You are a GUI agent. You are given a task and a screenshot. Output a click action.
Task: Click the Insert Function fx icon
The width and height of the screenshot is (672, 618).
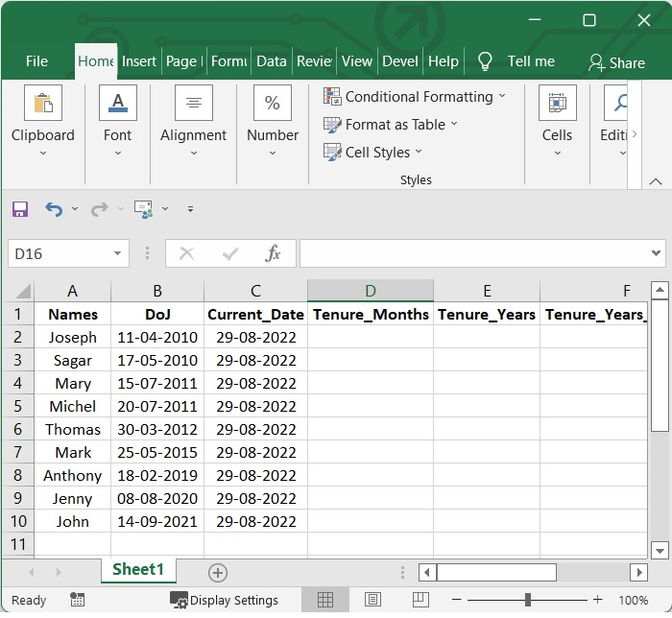point(273,253)
